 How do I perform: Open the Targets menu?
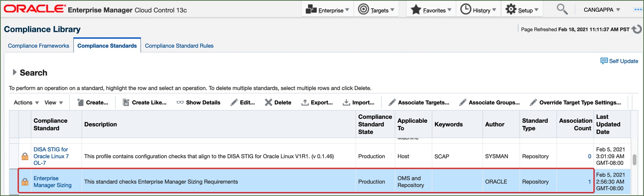pyautogui.click(x=376, y=10)
